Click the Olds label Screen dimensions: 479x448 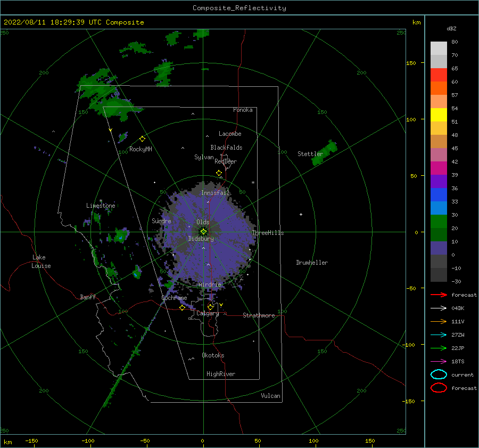pos(203,222)
